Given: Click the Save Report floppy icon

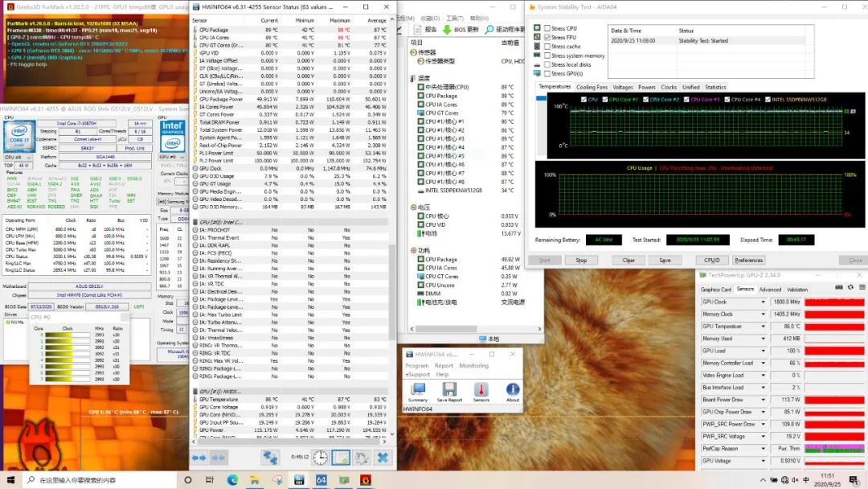Looking at the screenshot, I should tap(449, 389).
